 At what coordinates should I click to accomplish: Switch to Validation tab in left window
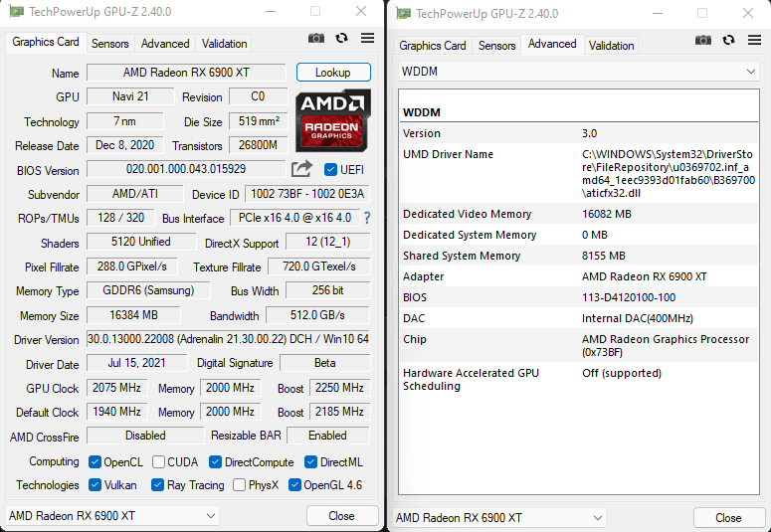[224, 44]
